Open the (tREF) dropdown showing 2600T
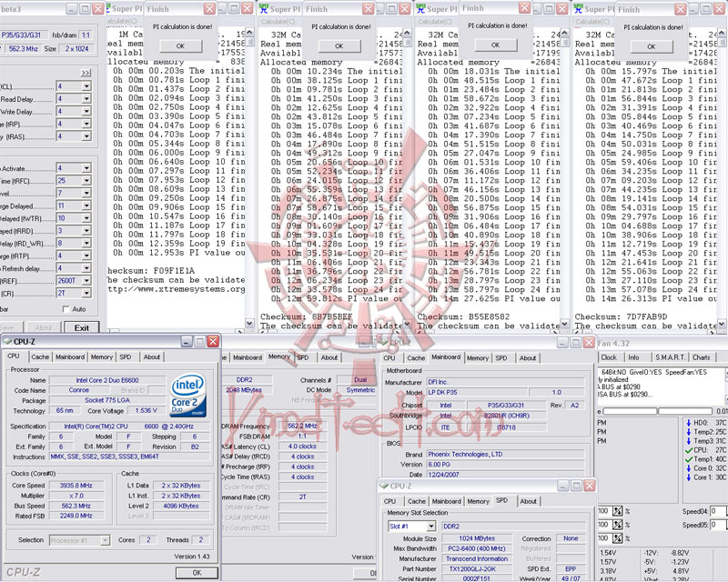This screenshot has width=728, height=582. pyautogui.click(x=86, y=281)
